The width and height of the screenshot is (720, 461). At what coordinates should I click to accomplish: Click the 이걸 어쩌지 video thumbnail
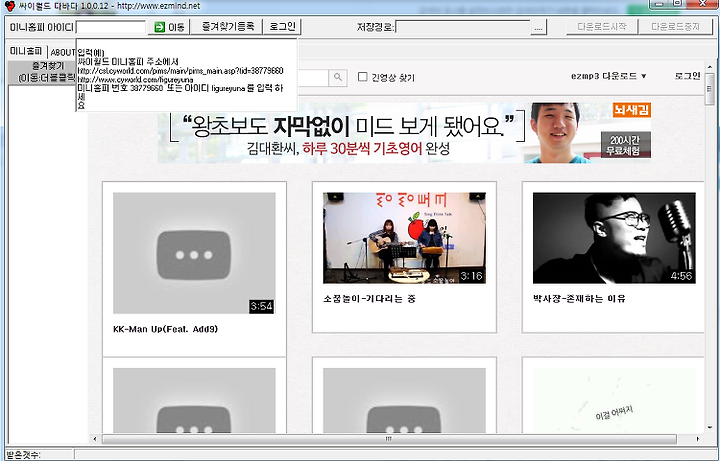(x=614, y=400)
